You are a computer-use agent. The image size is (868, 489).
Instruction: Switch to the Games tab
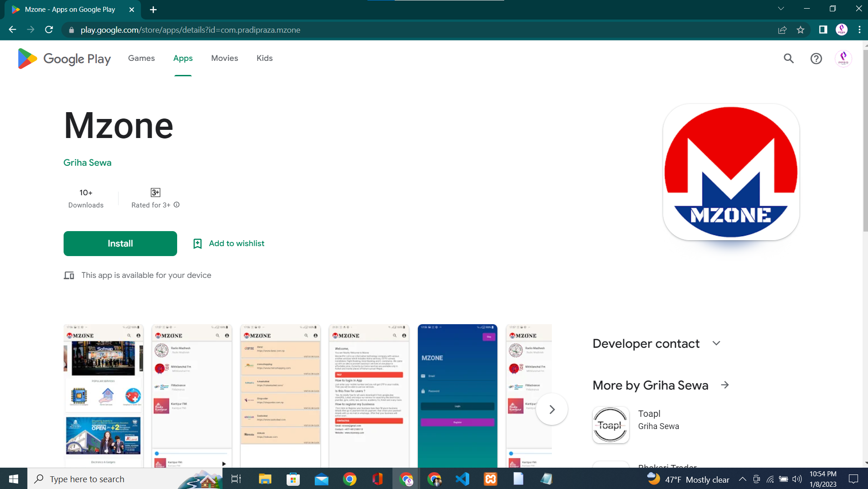(x=141, y=58)
